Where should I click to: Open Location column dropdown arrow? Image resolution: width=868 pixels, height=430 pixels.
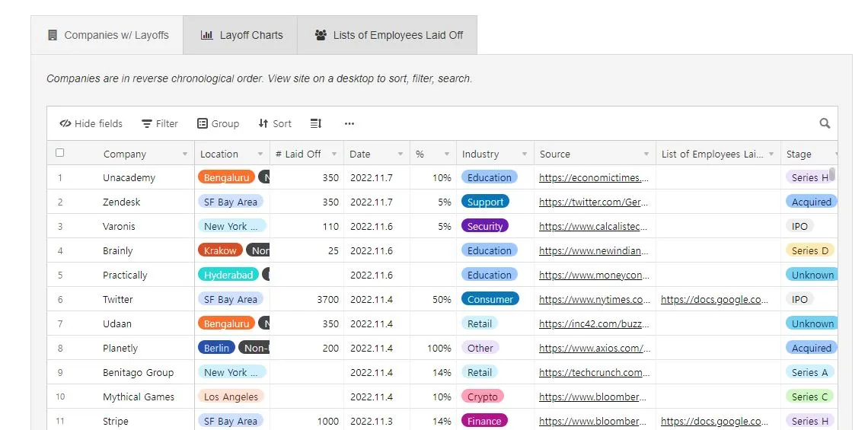click(260, 154)
